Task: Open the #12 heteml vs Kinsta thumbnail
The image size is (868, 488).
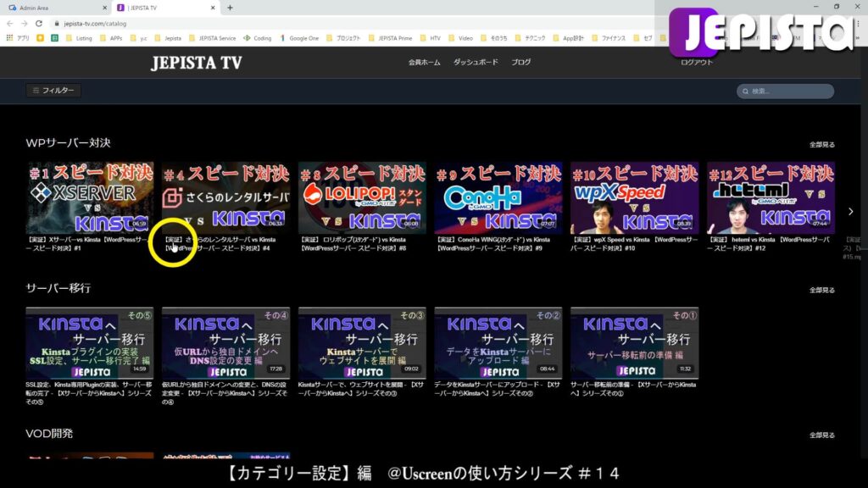Action: click(771, 197)
